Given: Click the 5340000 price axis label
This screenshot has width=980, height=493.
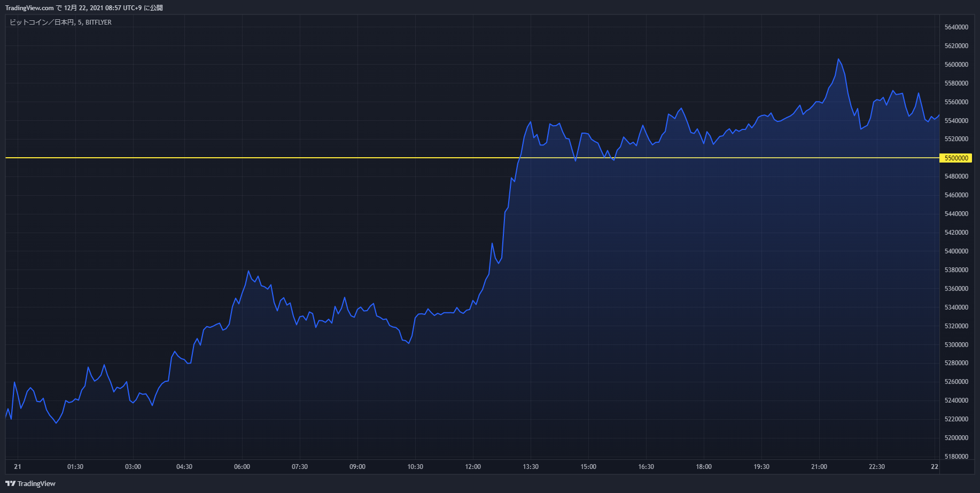Looking at the screenshot, I should tap(956, 307).
